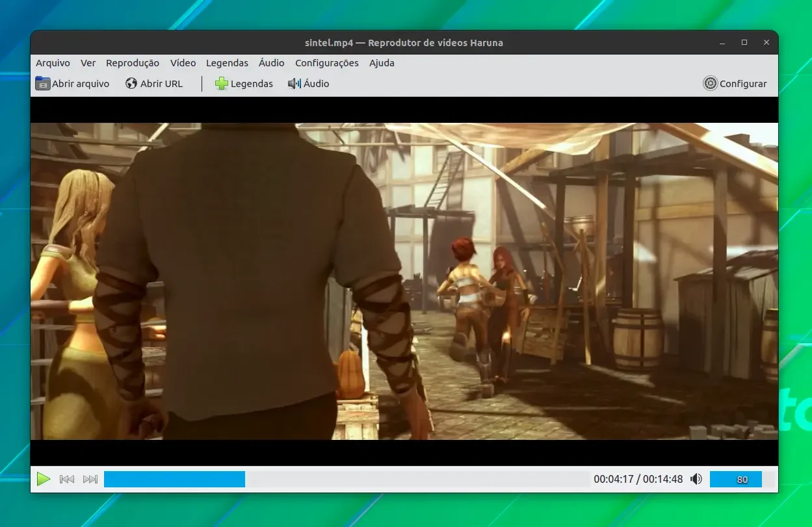Screen dimensions: 812x527
Task: Open the Ver menu
Action: (88, 63)
